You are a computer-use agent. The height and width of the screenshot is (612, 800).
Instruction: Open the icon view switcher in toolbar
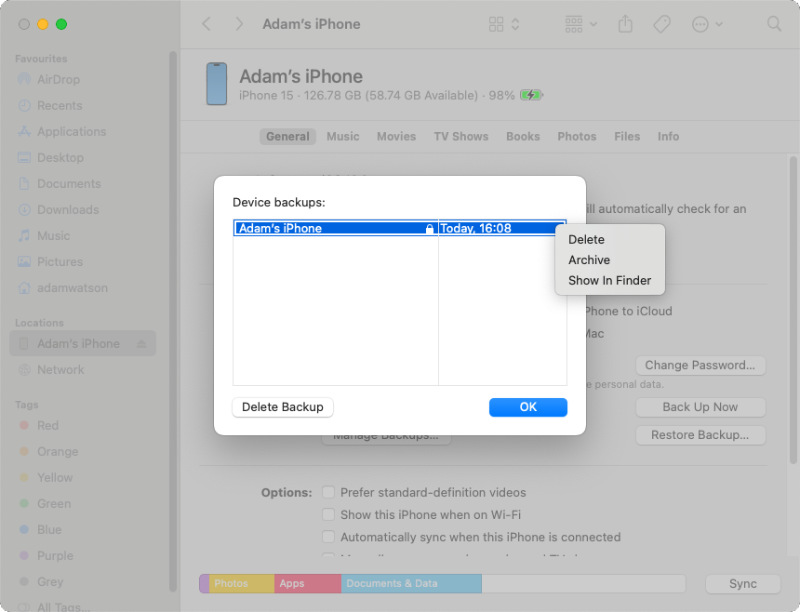[504, 24]
